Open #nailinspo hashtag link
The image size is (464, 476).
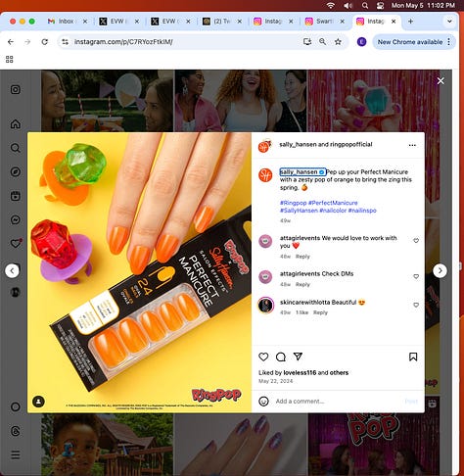click(x=362, y=211)
